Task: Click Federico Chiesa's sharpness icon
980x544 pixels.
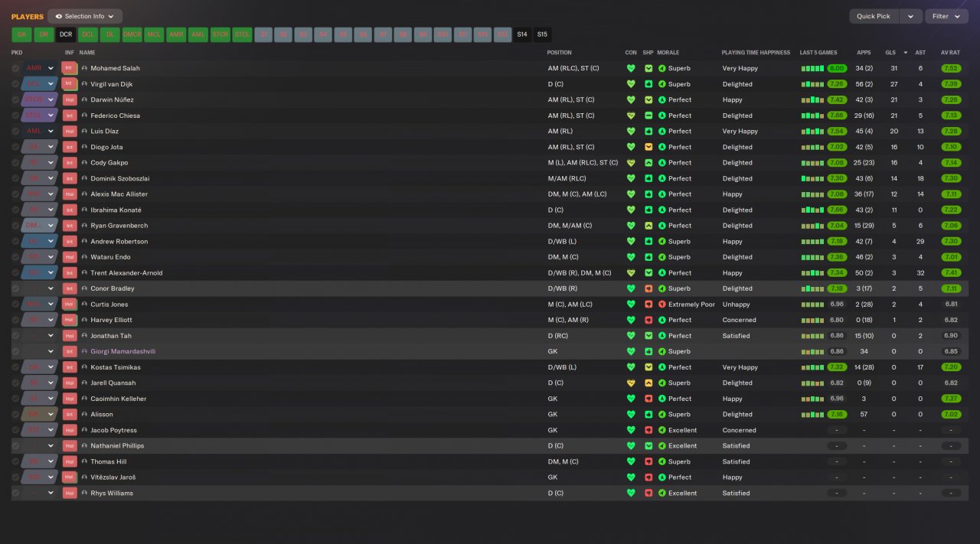Action: click(648, 116)
